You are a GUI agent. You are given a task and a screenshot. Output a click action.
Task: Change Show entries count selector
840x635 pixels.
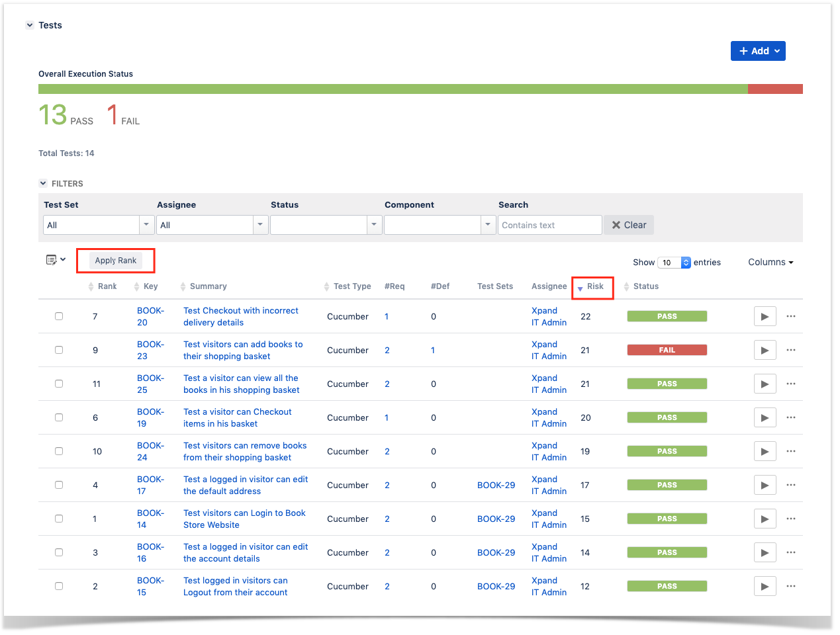(674, 263)
